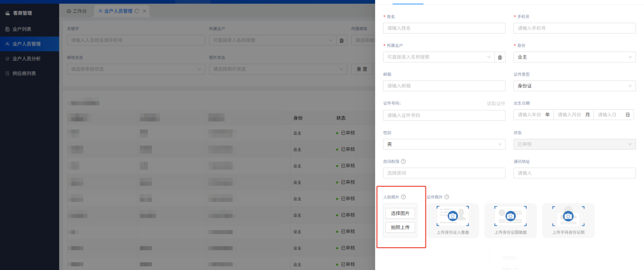Open 业户列表 in the sidebar
This screenshot has width=644, height=270.
(x=22, y=29)
